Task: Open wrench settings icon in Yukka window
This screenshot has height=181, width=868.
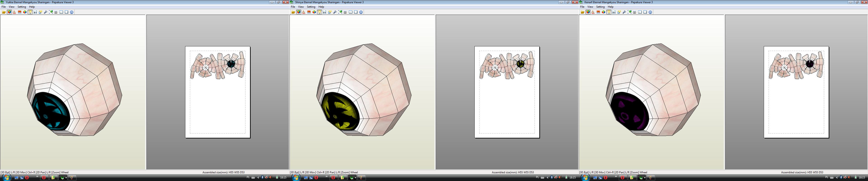Action: coord(45,12)
